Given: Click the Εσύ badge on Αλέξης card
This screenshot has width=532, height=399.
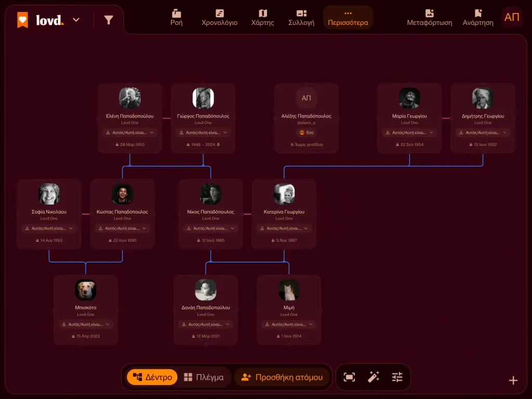Looking at the screenshot, I should click(x=307, y=132).
